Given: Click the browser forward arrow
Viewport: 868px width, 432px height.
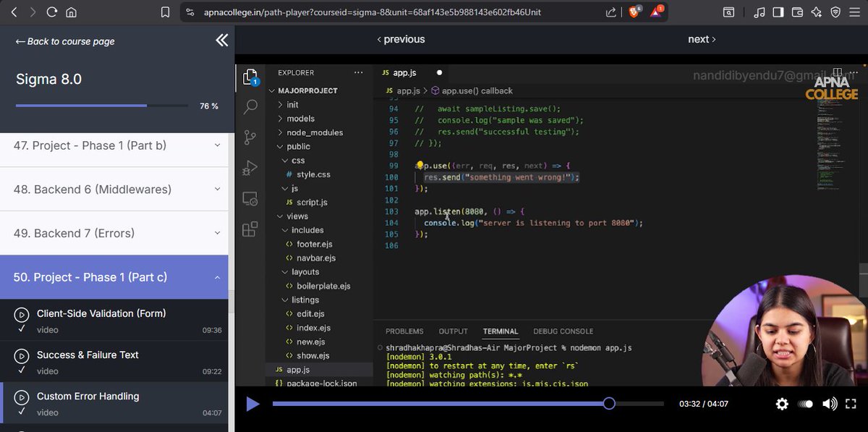Looking at the screenshot, I should [33, 12].
